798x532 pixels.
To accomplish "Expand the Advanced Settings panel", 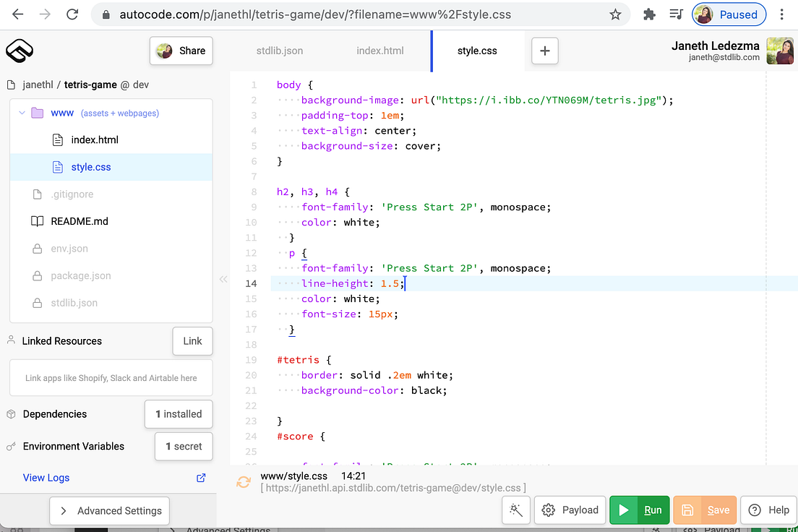I will click(109, 511).
